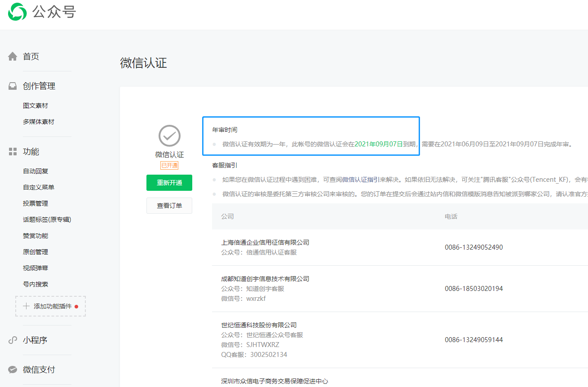This screenshot has width=588, height=387.
Task: Select company 世纪恒通科技股份有限公司
Action: pyautogui.click(x=259, y=325)
